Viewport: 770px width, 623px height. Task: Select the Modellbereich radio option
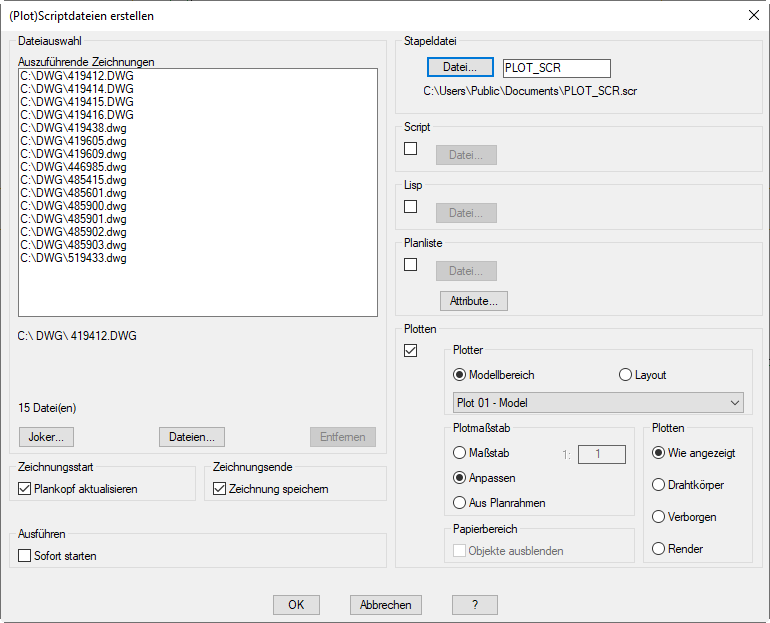460,375
